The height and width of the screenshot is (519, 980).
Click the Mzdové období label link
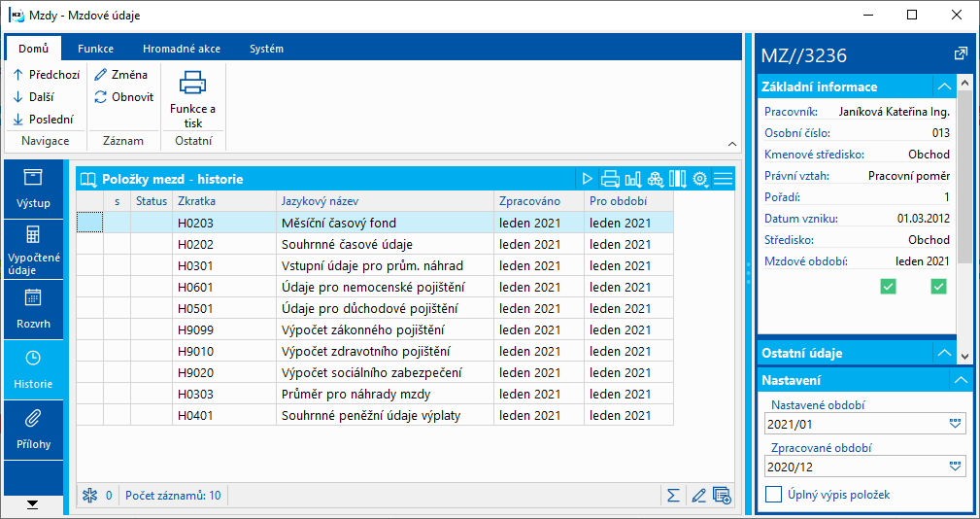pyautogui.click(x=805, y=261)
